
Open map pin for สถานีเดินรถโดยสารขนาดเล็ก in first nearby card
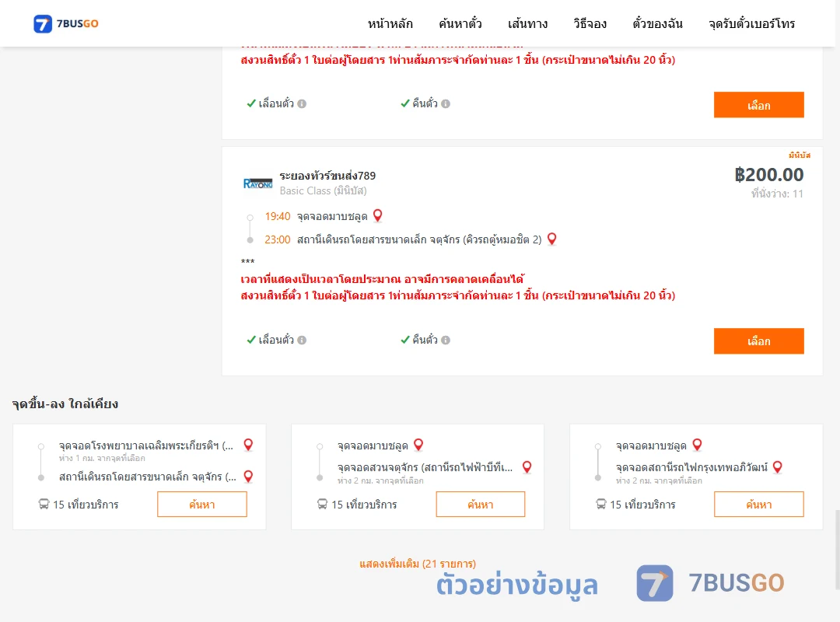click(x=248, y=476)
